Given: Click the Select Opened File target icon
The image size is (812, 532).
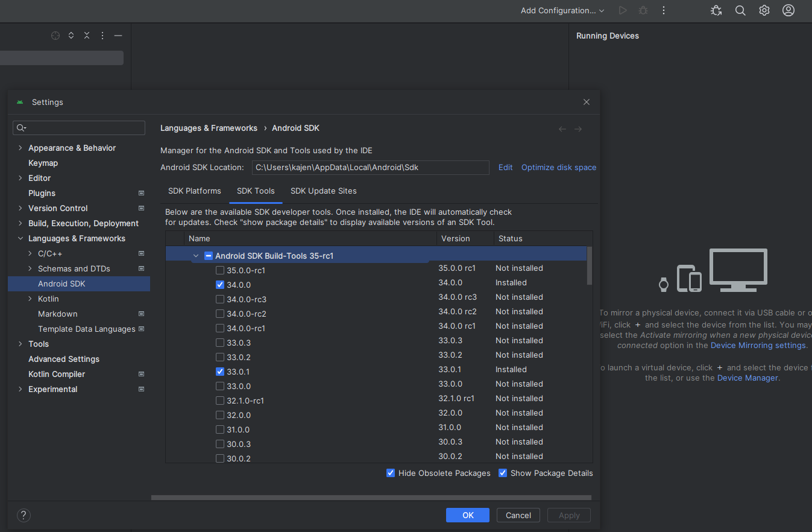Looking at the screenshot, I should tap(55, 36).
